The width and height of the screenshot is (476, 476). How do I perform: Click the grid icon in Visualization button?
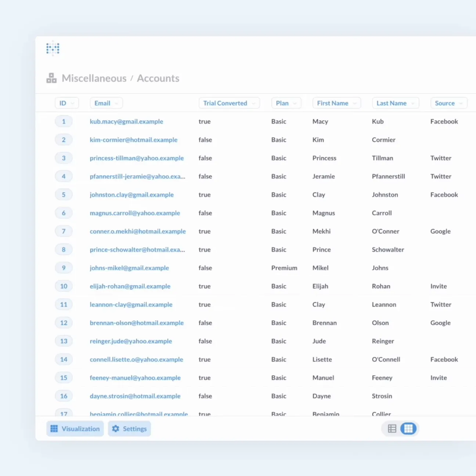point(54,429)
